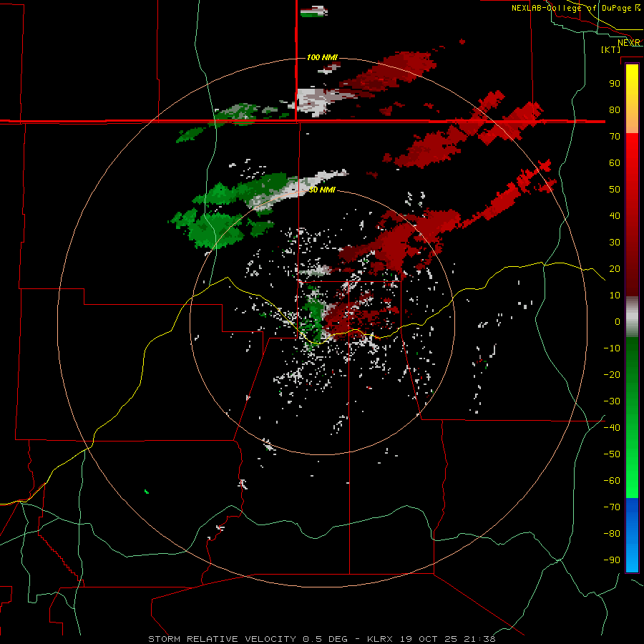Click the 60 value on velocity scale
Image resolution: width=644 pixels, height=644 pixels.
tap(615, 162)
